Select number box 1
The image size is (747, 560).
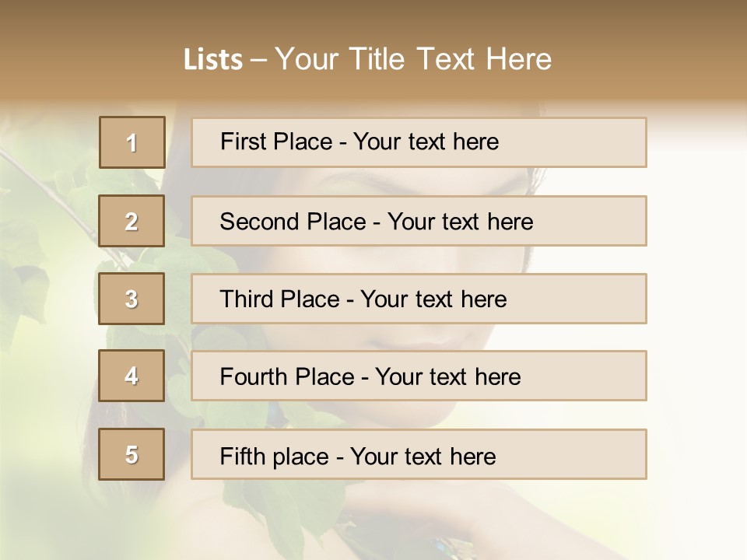(x=132, y=142)
